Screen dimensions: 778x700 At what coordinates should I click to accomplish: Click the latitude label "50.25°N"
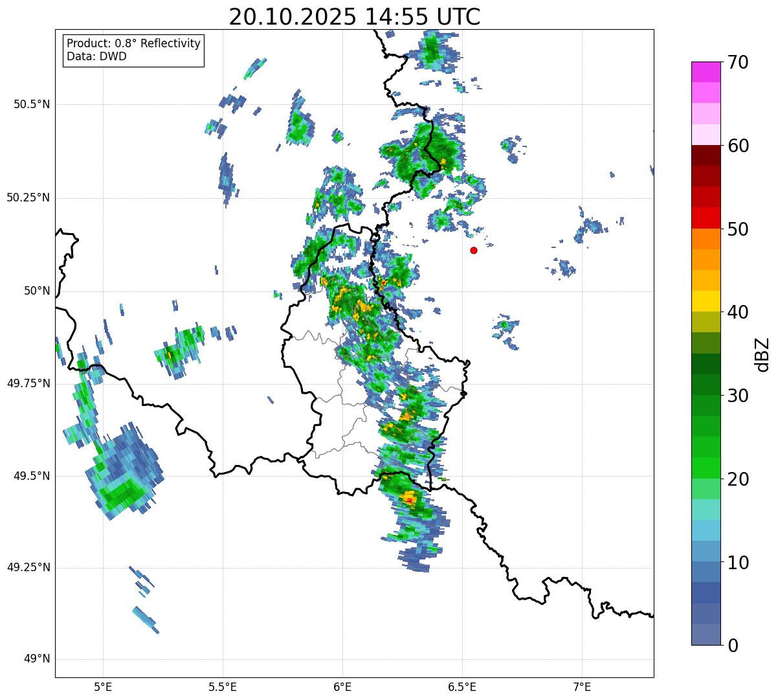coord(28,198)
